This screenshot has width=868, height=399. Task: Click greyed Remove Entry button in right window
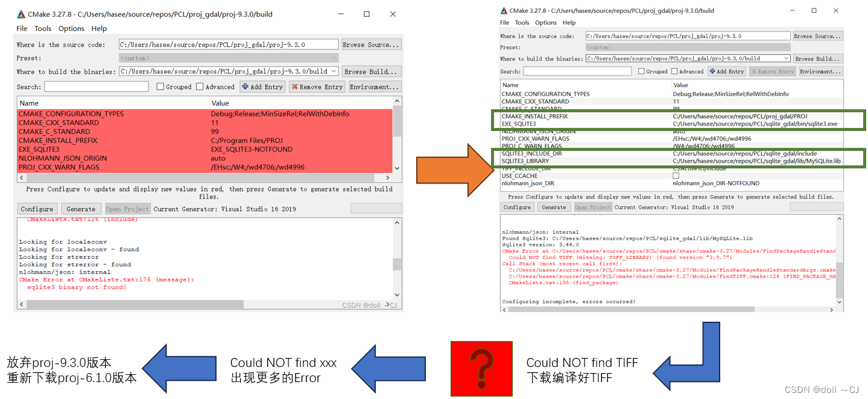coord(772,71)
